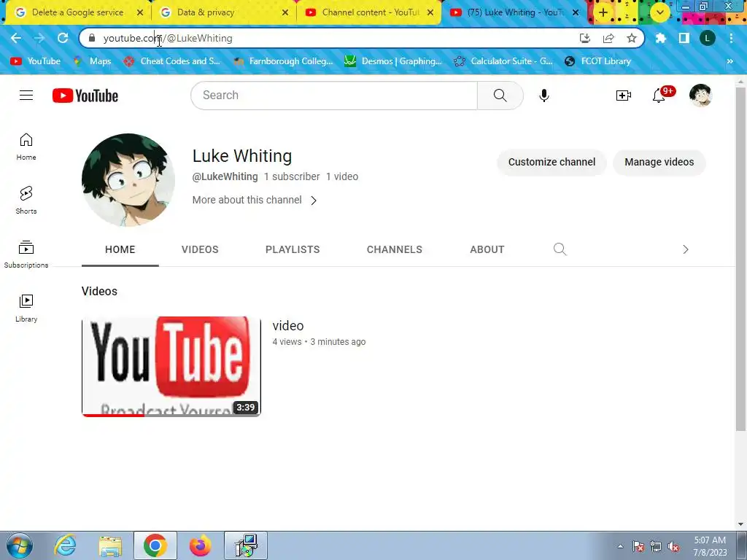Image resolution: width=747 pixels, height=560 pixels.
Task: Select the ABOUT channel tab
Action: point(487,249)
